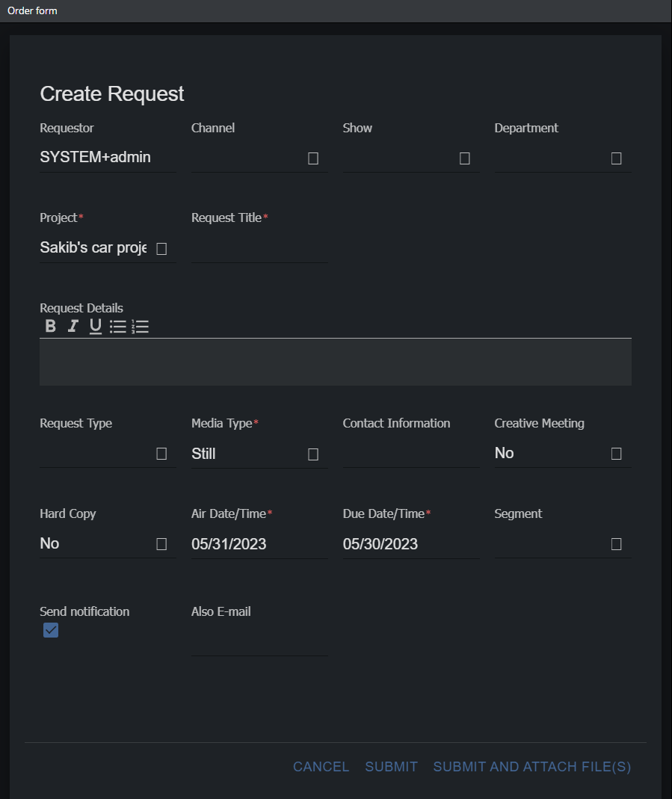This screenshot has height=799, width=672.
Task: Click the Air Date/Time field
Action: [259, 544]
